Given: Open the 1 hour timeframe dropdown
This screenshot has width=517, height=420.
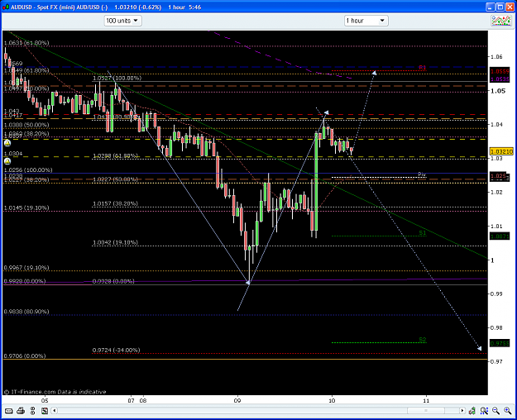Looking at the screenshot, I should pyautogui.click(x=366, y=21).
